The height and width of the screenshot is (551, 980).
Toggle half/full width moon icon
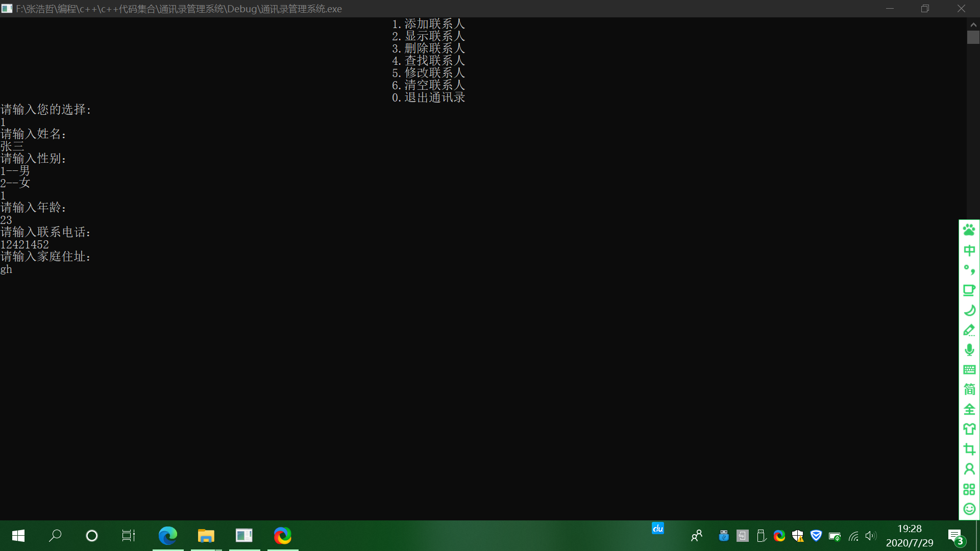coord(969,310)
